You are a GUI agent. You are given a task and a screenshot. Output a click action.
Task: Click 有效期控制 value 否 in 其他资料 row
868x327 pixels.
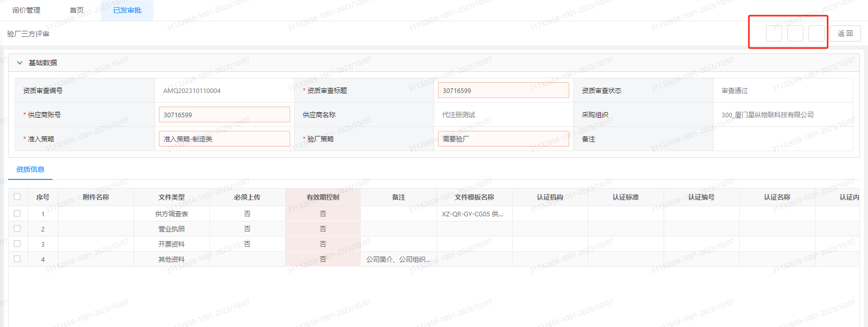point(323,259)
